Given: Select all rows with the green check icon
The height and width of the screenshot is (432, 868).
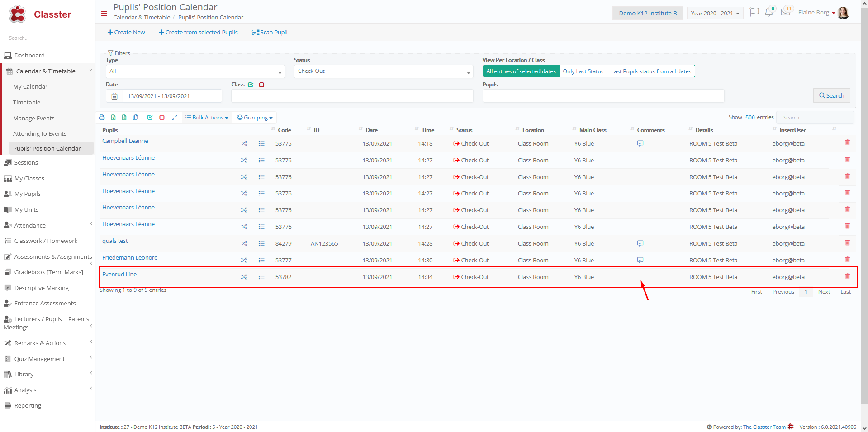Looking at the screenshot, I should (150, 118).
